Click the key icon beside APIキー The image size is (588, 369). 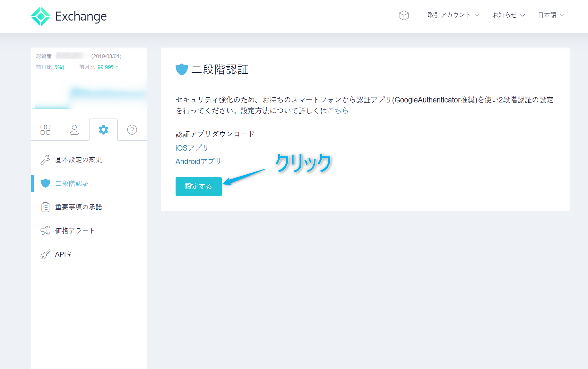tap(45, 254)
